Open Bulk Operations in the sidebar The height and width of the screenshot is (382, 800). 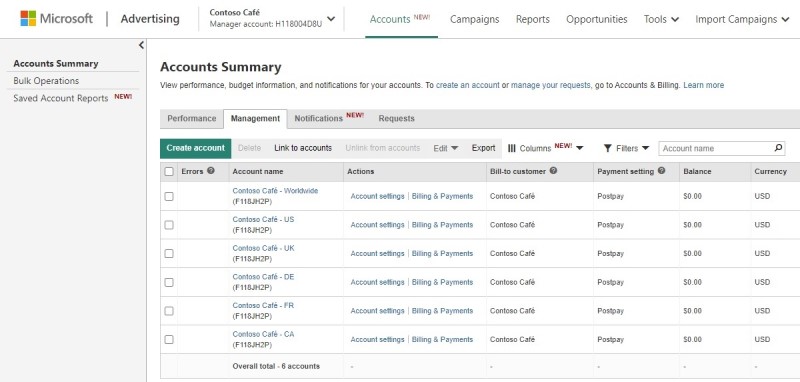pos(46,81)
